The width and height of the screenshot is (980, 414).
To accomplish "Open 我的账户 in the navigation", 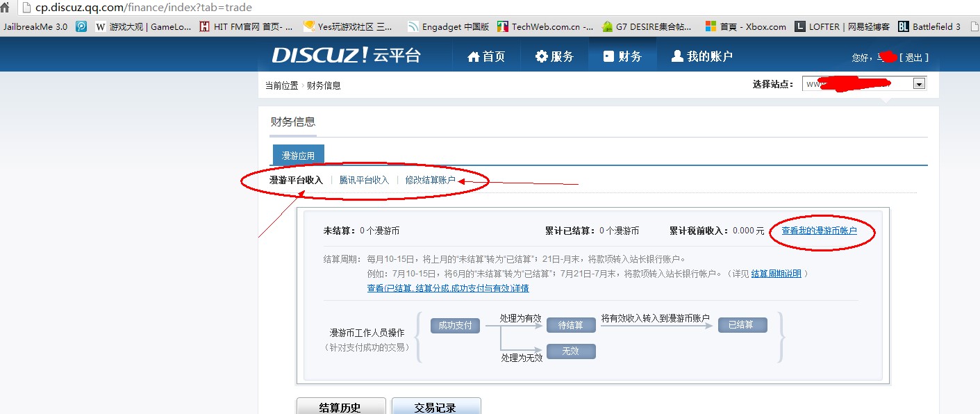I will coord(701,56).
